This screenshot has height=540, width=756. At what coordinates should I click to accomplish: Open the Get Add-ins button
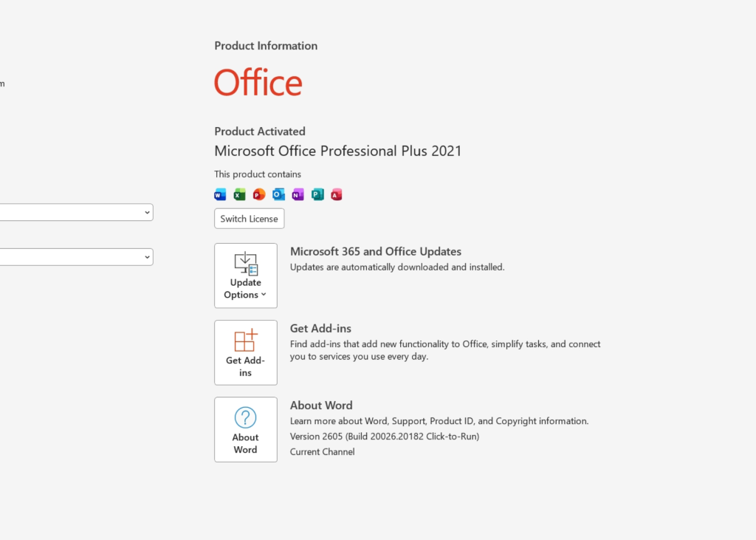click(246, 353)
